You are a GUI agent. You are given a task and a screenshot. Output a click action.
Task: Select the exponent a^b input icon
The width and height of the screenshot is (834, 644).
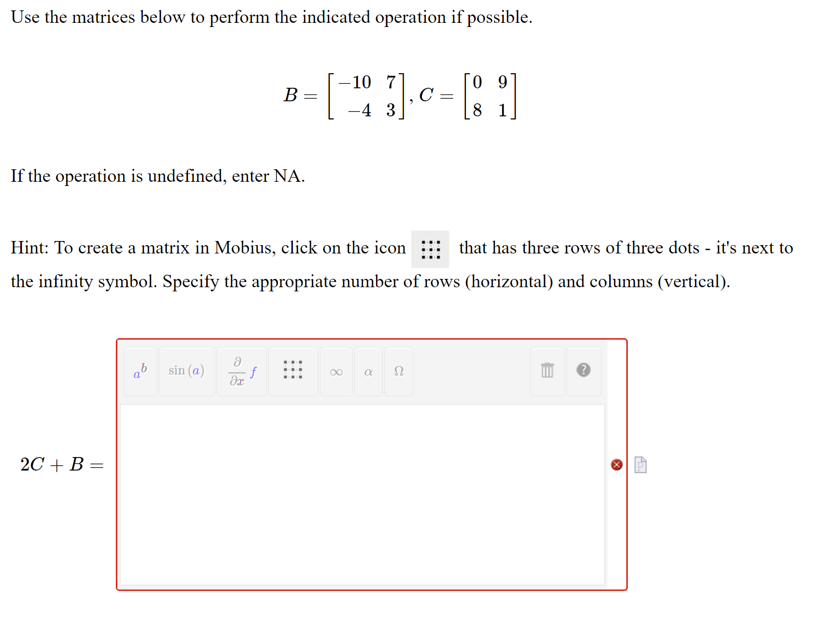[139, 371]
